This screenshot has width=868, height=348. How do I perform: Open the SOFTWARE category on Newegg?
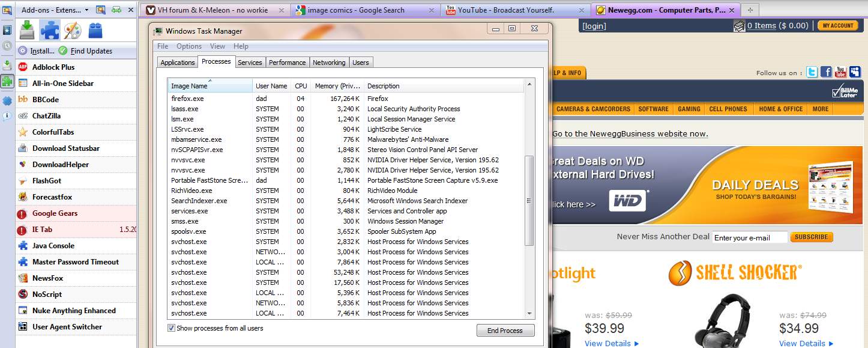(653, 109)
